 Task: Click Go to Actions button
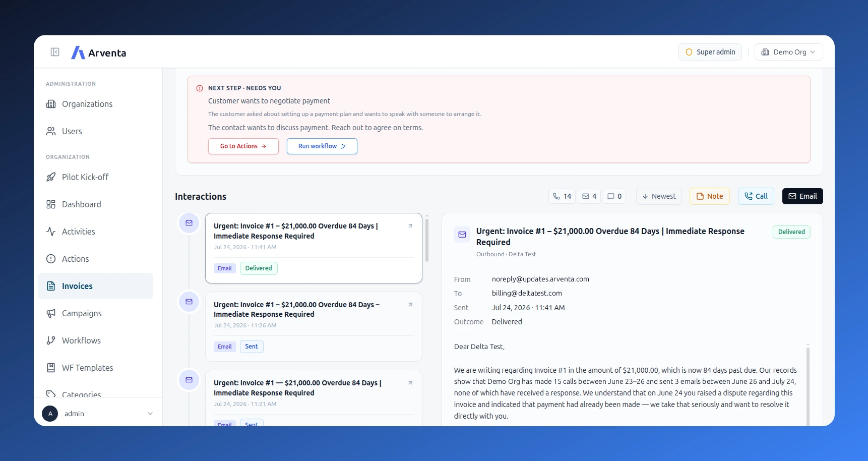pyautogui.click(x=243, y=146)
